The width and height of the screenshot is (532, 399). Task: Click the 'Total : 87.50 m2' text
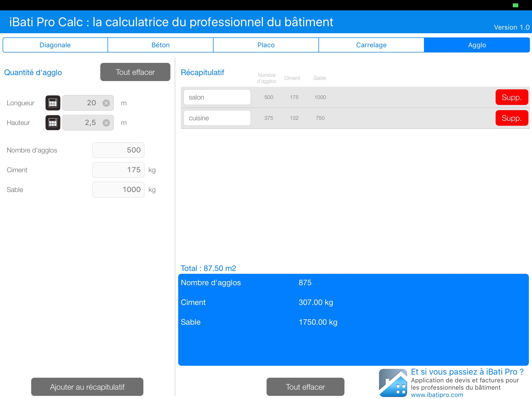(x=208, y=268)
